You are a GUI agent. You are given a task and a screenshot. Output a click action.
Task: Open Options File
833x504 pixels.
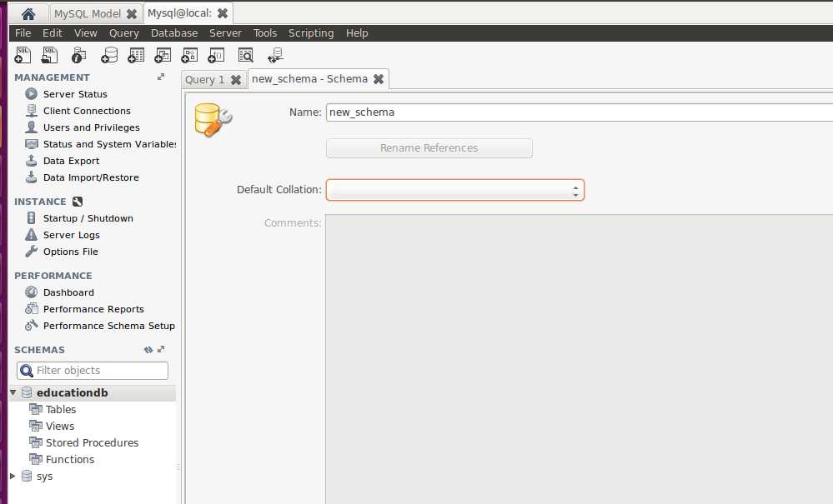[71, 252]
